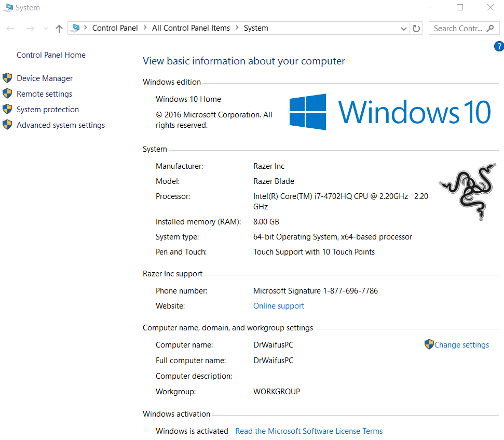Click the phone number 1-877-696-7786 text
504x440 pixels.
pyautogui.click(x=350, y=291)
